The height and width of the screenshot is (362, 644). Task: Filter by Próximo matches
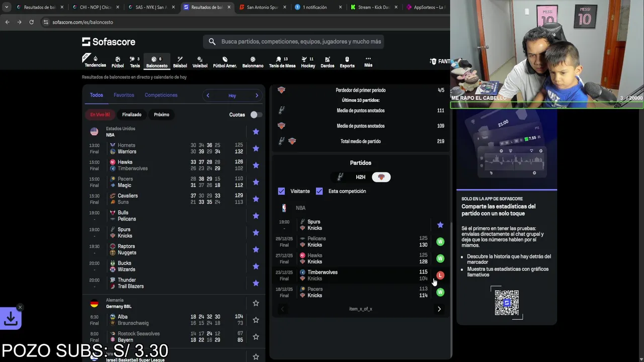click(x=162, y=115)
